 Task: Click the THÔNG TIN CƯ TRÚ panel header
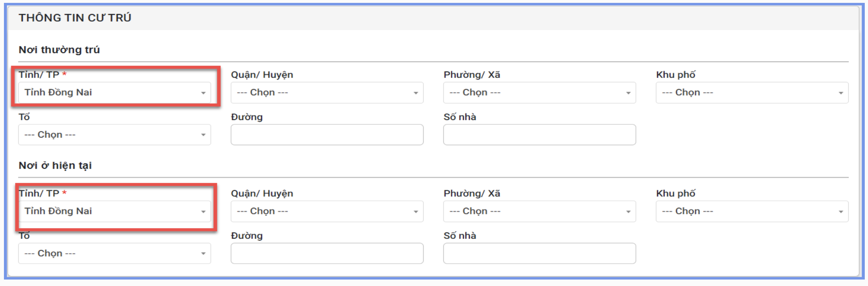click(x=75, y=18)
